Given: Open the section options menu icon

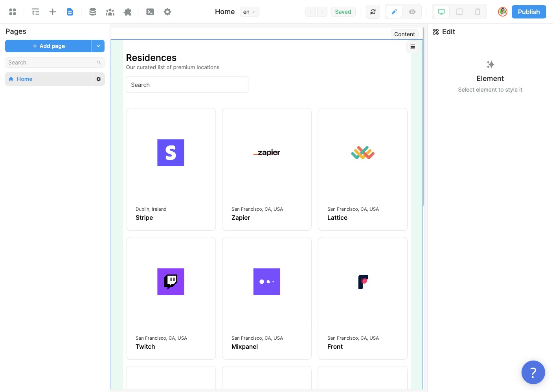Looking at the screenshot, I should (413, 47).
